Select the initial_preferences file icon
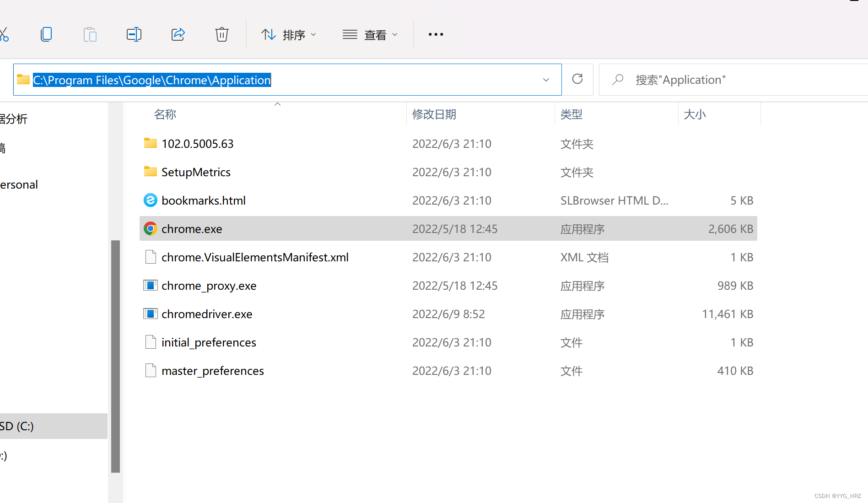The height and width of the screenshot is (503, 868). coord(151,342)
